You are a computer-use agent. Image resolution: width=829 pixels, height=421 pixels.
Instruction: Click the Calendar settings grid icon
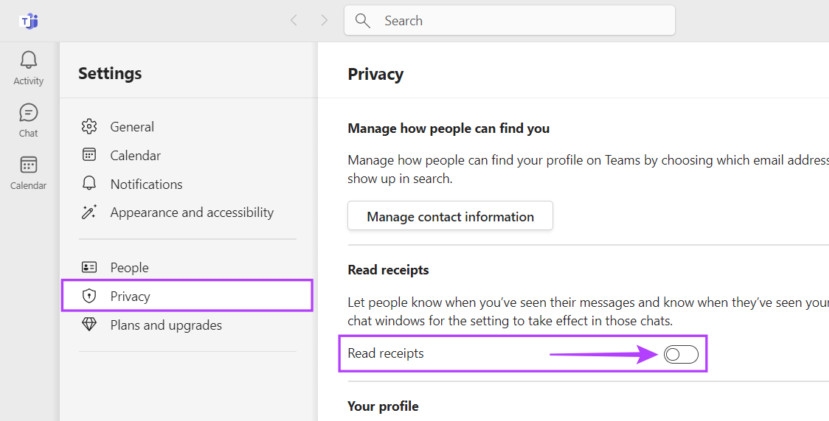pos(89,154)
